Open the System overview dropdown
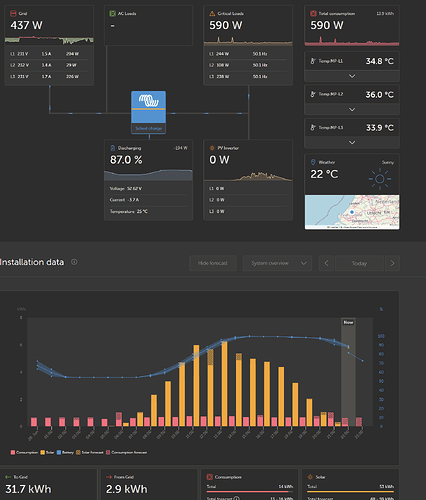Screen dimensions: 426x500 (x=277, y=263)
